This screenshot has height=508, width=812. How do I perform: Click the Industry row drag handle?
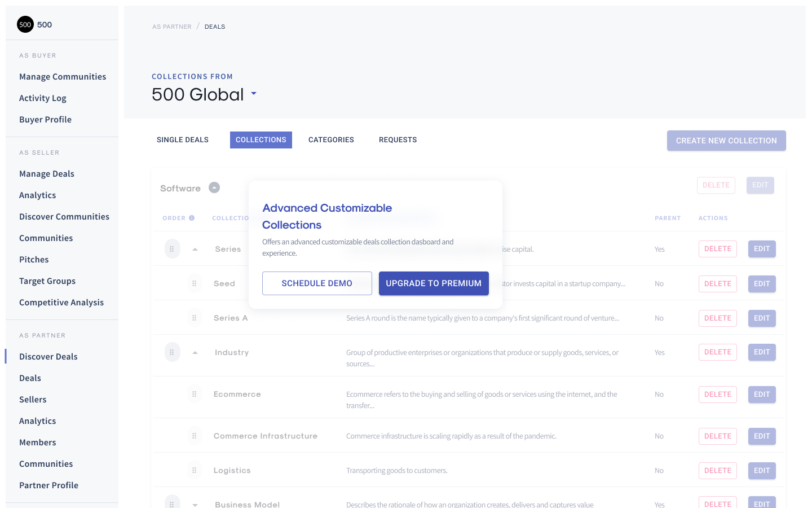pyautogui.click(x=172, y=352)
